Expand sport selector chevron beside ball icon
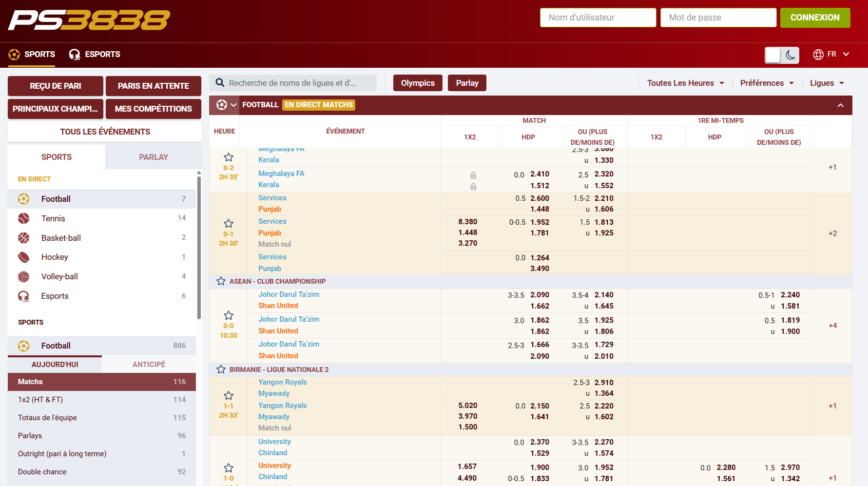This screenshot has width=868, height=486. point(233,105)
